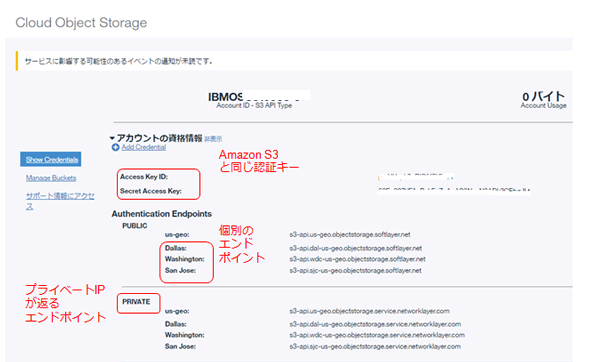Open the Show Credentials sidebar button
This screenshot has height=362, width=590.
click(51, 159)
